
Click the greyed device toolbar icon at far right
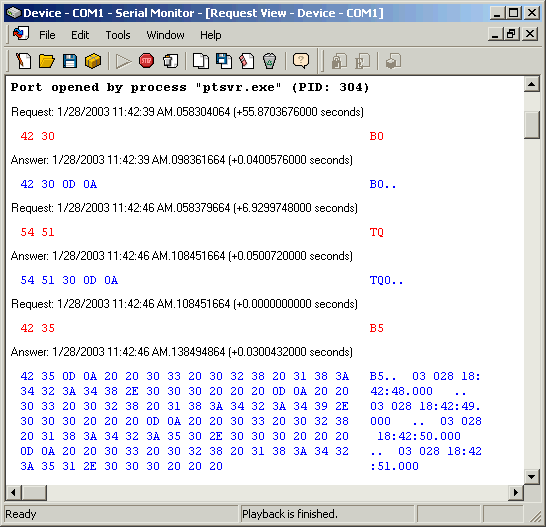[393, 61]
